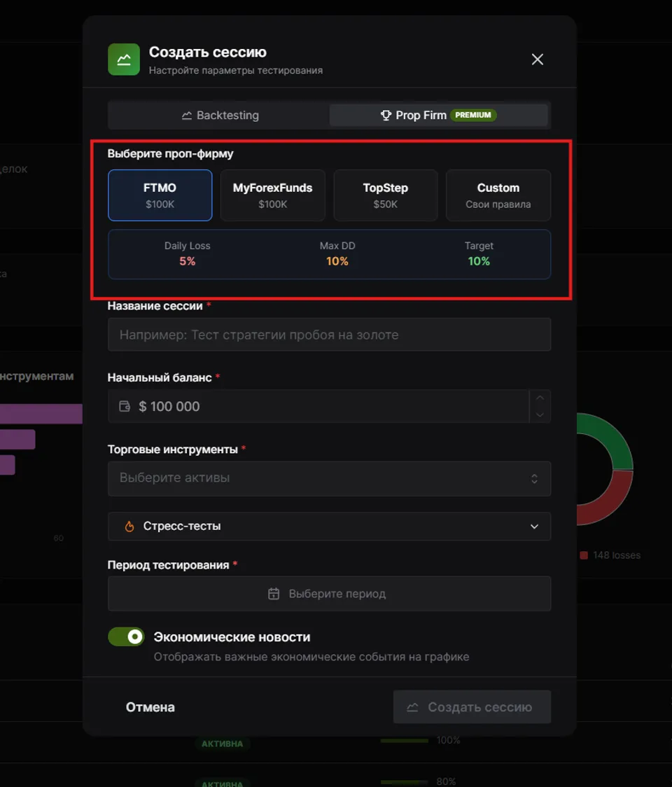Click the 148 losses legend in background
The height and width of the screenshot is (787, 672).
pos(610,555)
